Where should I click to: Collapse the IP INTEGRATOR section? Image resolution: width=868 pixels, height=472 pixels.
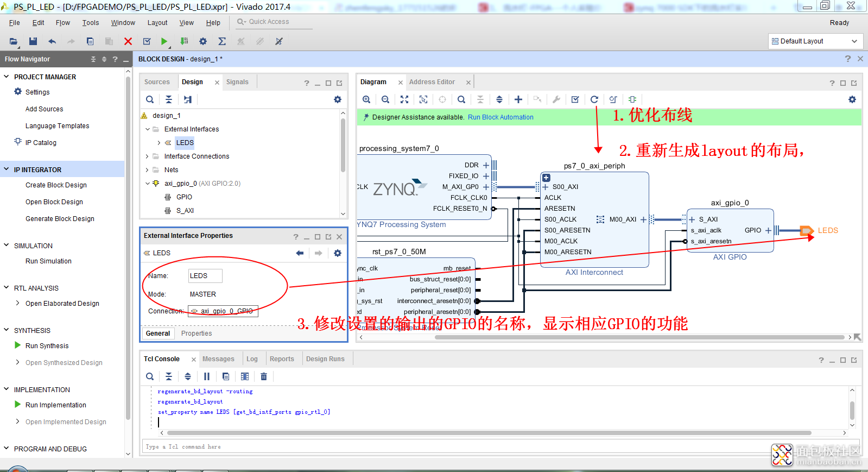click(7, 169)
